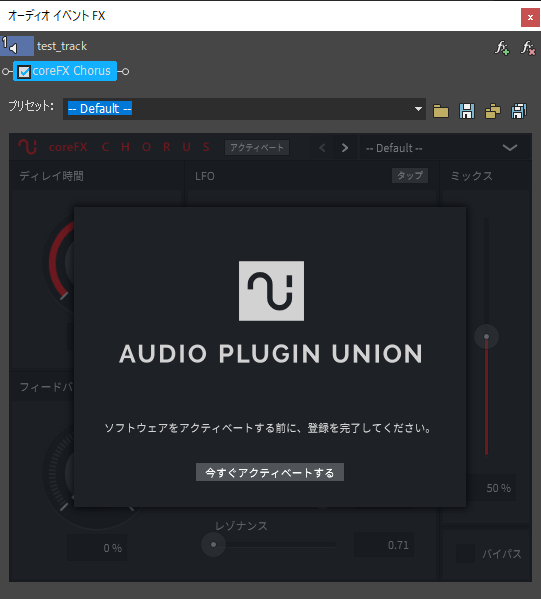Click the coreFX red wave logo

click(x=28, y=147)
